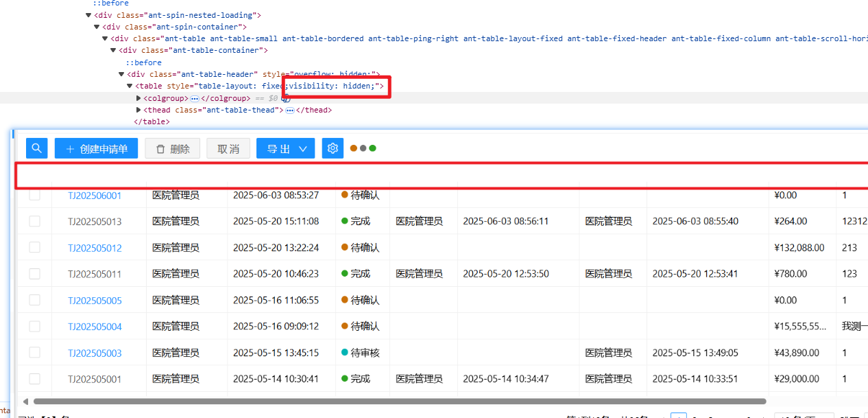Click the 删除 button
Image resolution: width=868 pixels, height=418 pixels.
[x=172, y=148]
